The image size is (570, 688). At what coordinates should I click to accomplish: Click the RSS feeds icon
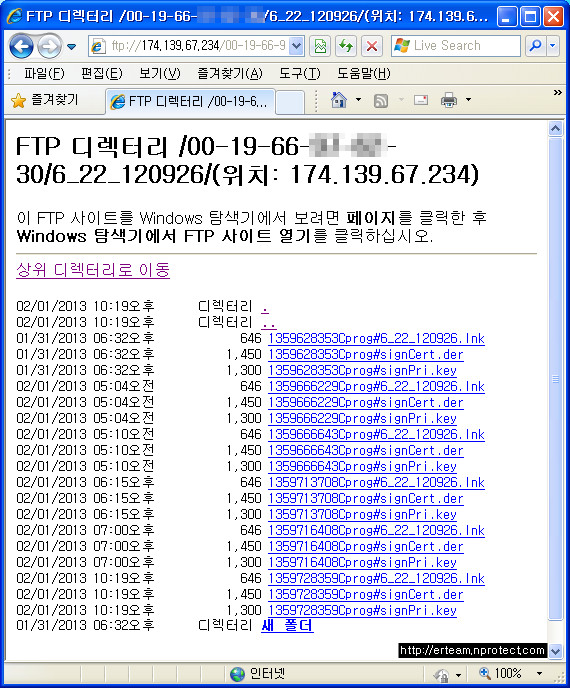380,100
